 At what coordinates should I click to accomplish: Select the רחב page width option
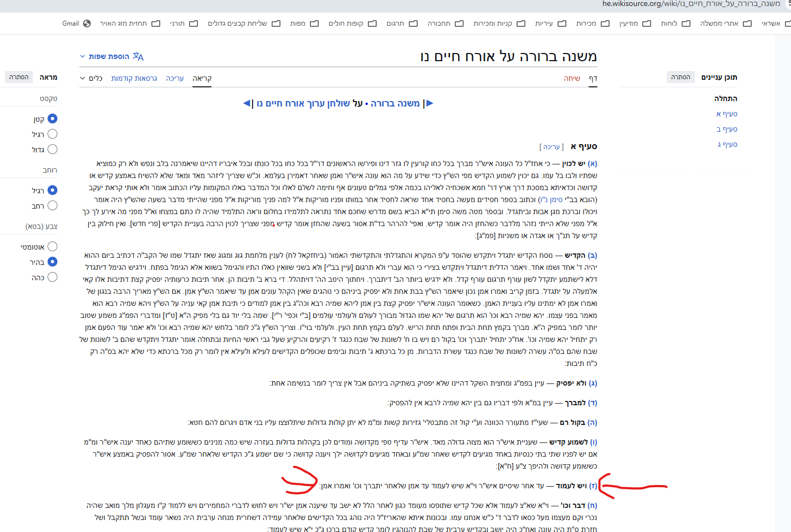[x=52, y=205]
